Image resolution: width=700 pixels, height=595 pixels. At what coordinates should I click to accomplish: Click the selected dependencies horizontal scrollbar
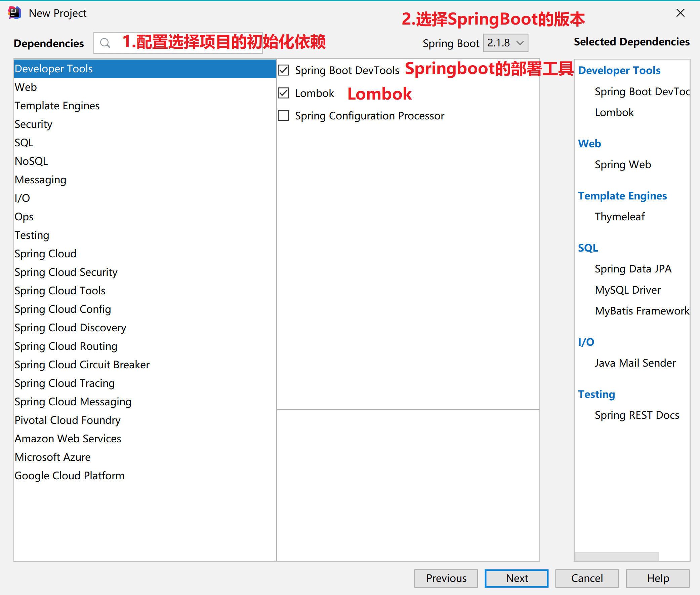tap(616, 556)
